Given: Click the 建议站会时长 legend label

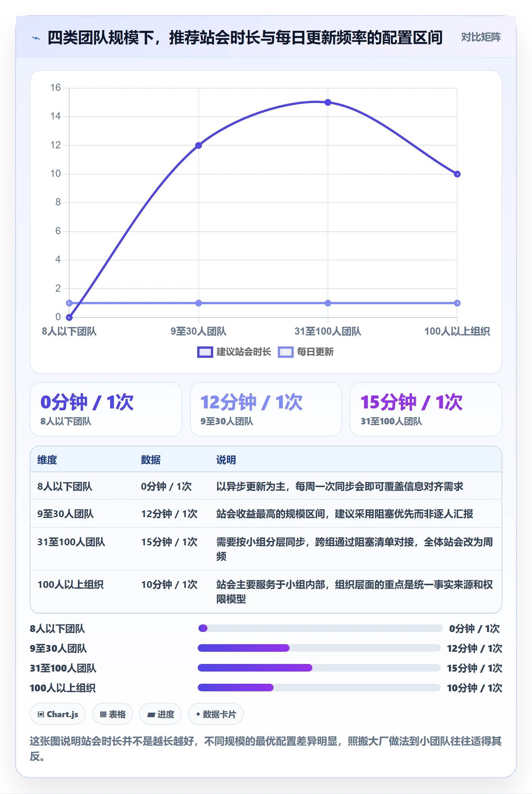Looking at the screenshot, I should [x=244, y=352].
